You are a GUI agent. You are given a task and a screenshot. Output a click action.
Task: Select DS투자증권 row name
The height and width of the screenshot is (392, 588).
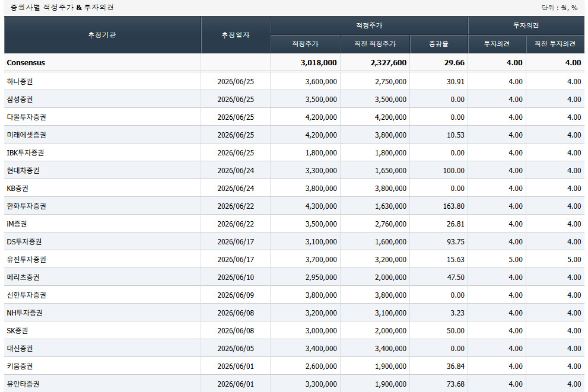[24, 242]
